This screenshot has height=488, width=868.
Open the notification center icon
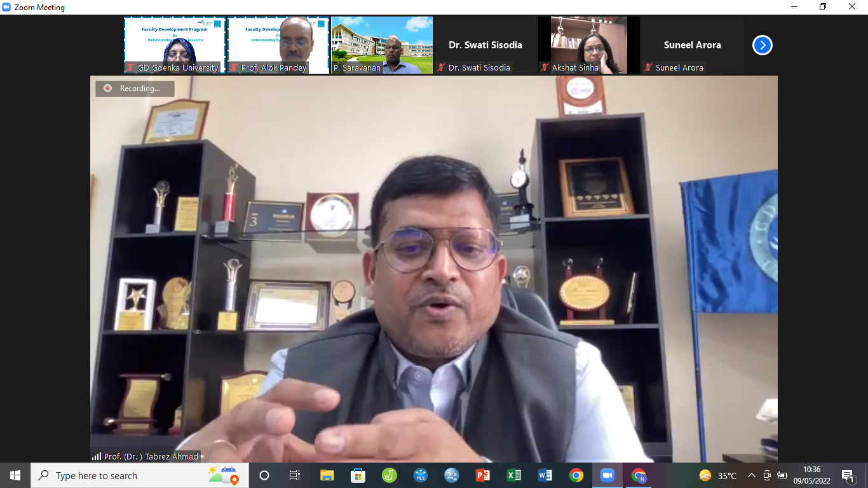848,475
